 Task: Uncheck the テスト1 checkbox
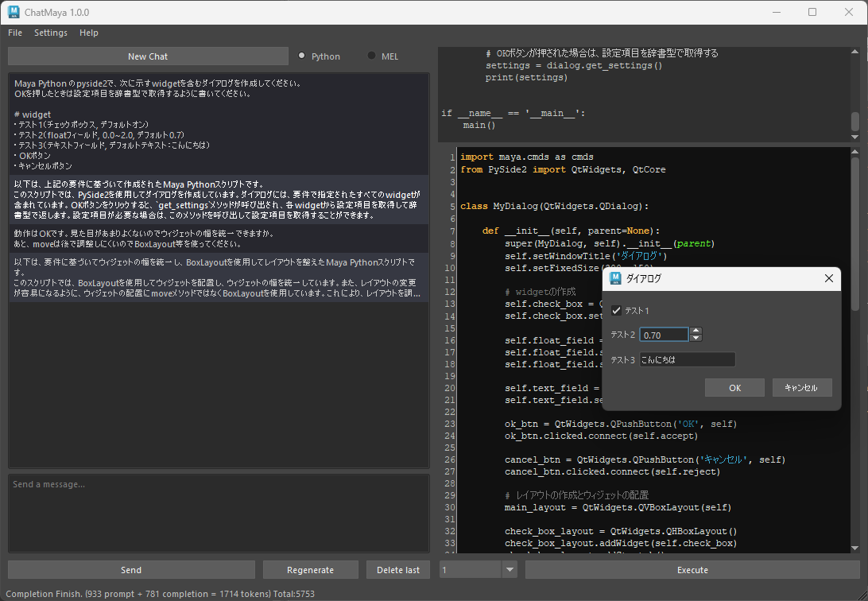[x=616, y=310]
